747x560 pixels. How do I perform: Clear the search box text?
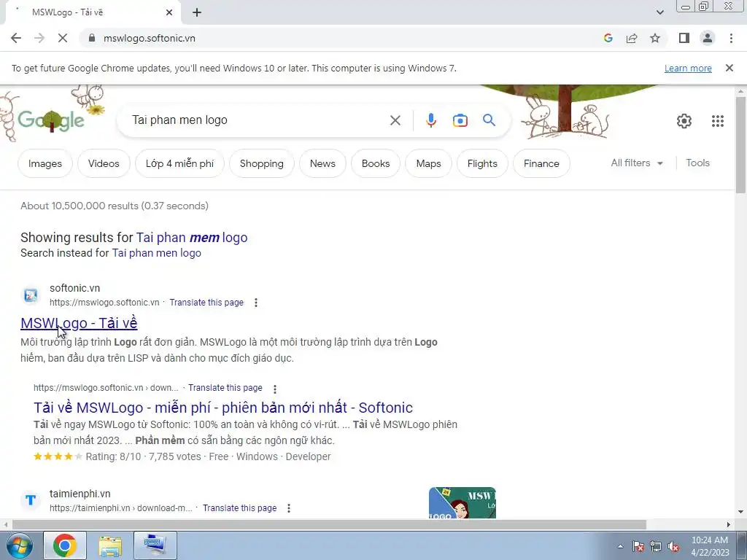[x=395, y=120]
